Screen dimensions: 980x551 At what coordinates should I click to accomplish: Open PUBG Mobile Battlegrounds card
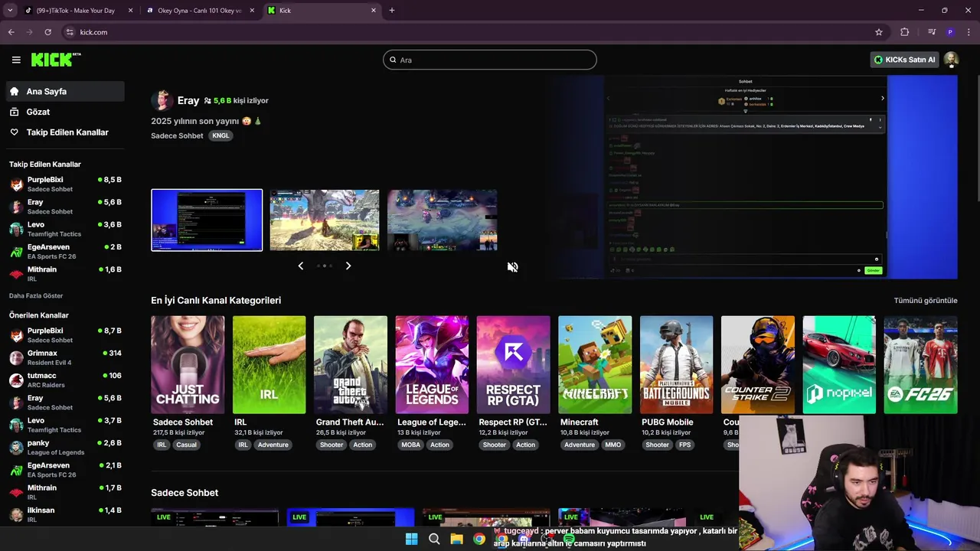tap(676, 365)
